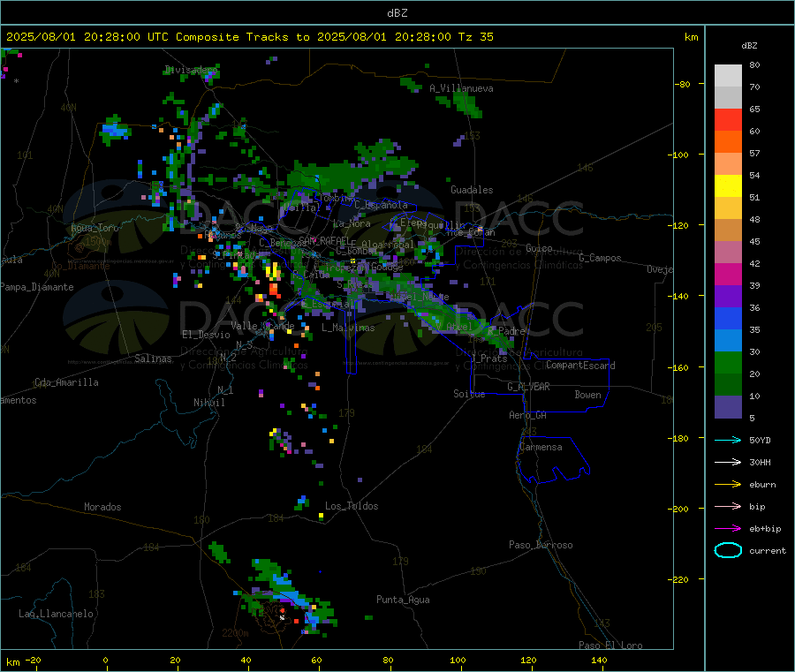Click the Aero_GA map label
795x672 pixels.
[527, 415]
